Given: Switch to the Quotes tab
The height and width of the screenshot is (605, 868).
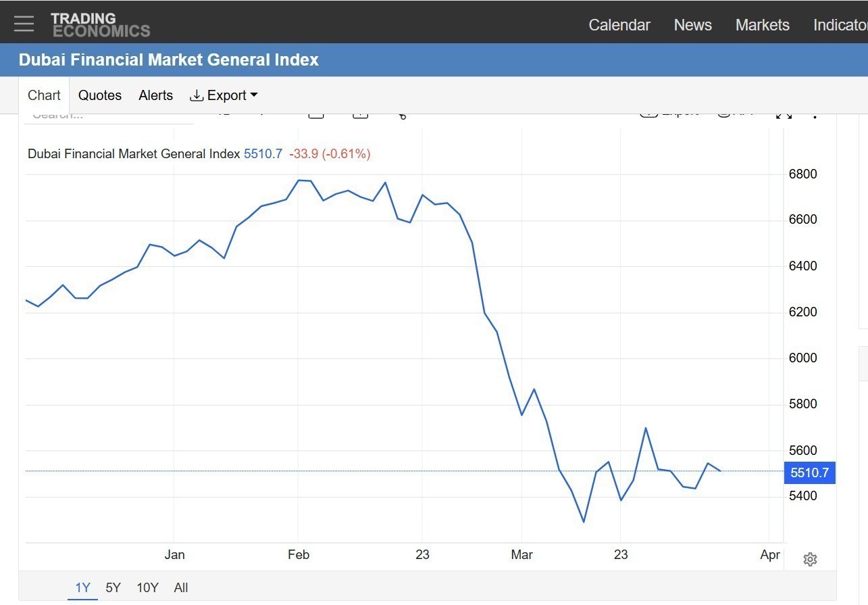Looking at the screenshot, I should coord(100,95).
